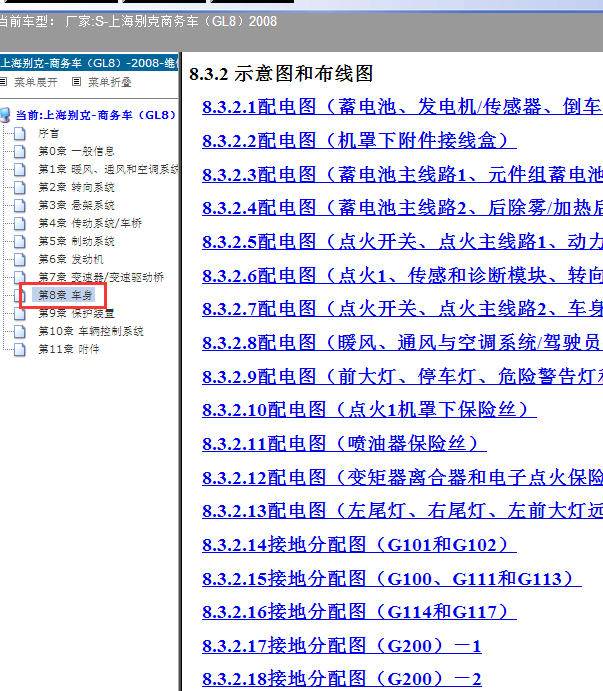Select 第6章 发动机 chapter
Image resolution: width=603 pixels, height=691 pixels.
pos(71,260)
